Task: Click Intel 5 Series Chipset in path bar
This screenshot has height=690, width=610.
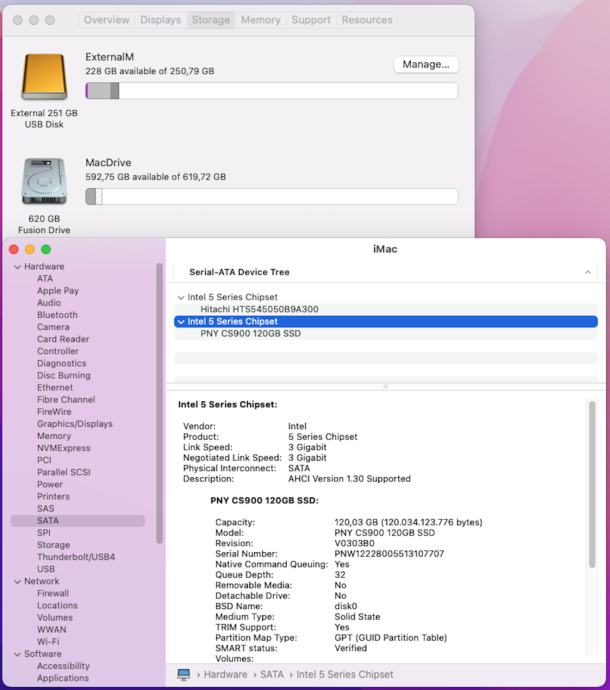Action: click(345, 675)
